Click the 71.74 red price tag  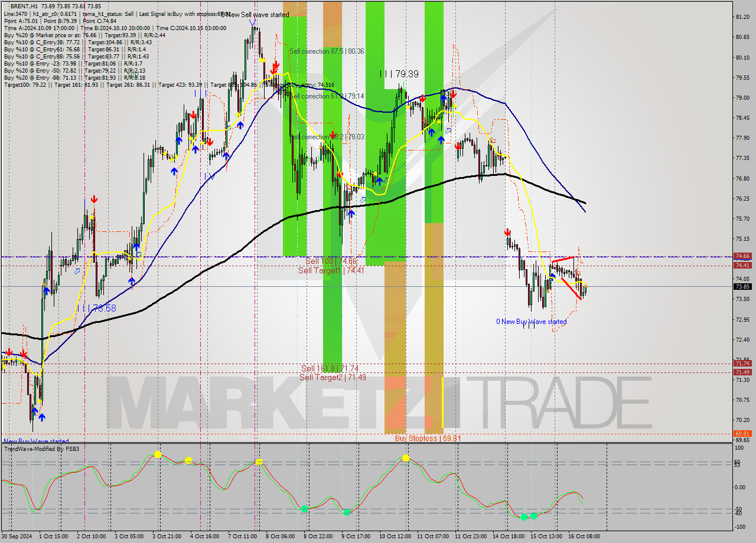[x=742, y=364]
